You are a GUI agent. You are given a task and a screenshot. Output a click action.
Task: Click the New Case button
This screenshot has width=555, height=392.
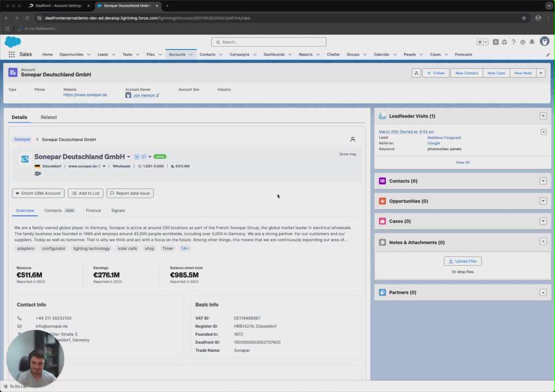tap(496, 73)
